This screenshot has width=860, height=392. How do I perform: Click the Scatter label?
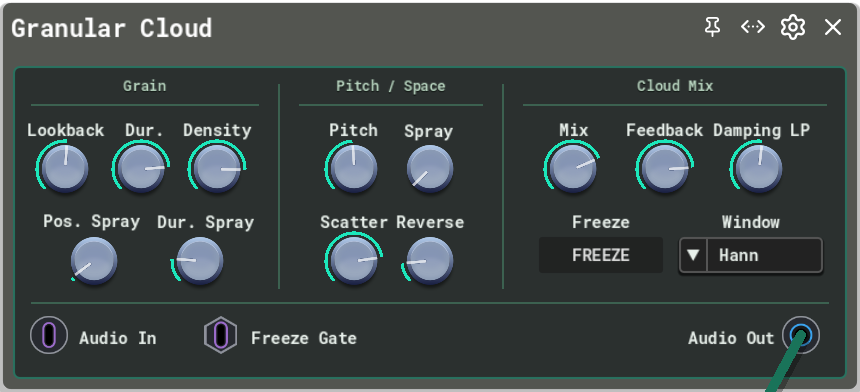coord(354,222)
